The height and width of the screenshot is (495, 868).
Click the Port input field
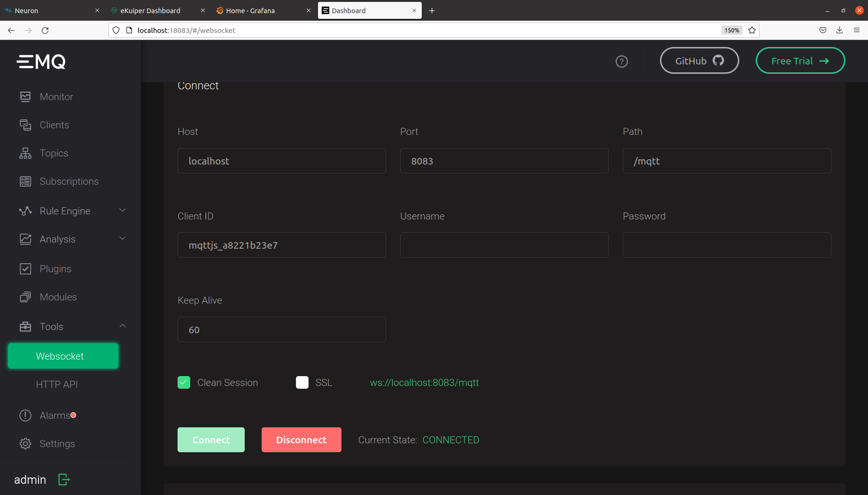[x=504, y=161]
